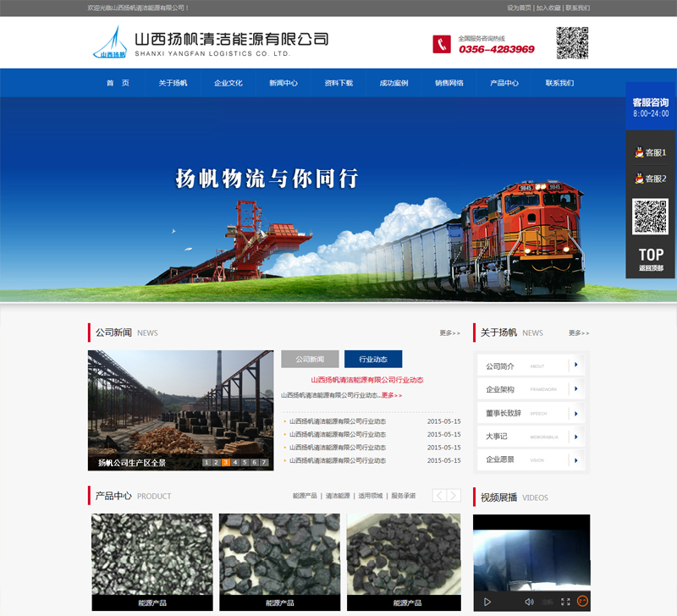Expand the 公司简介 arrow in 关于扬帆
The image size is (677, 616).
(575, 366)
